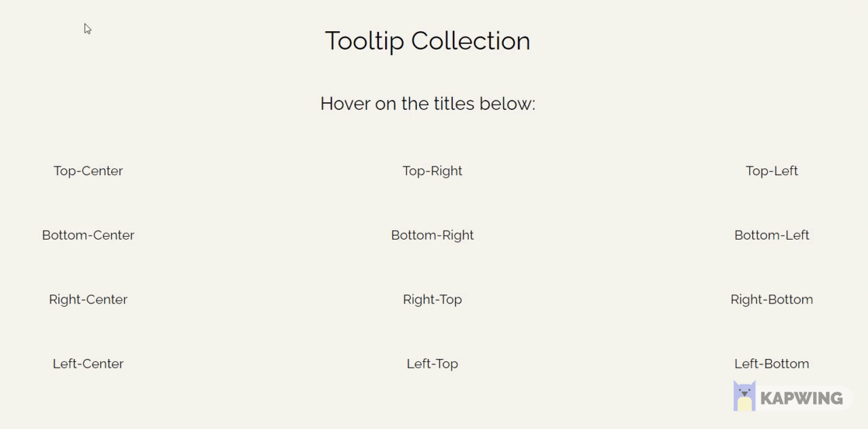Select the Right-Bottom tooltip title
The height and width of the screenshot is (429, 868).
[772, 299]
